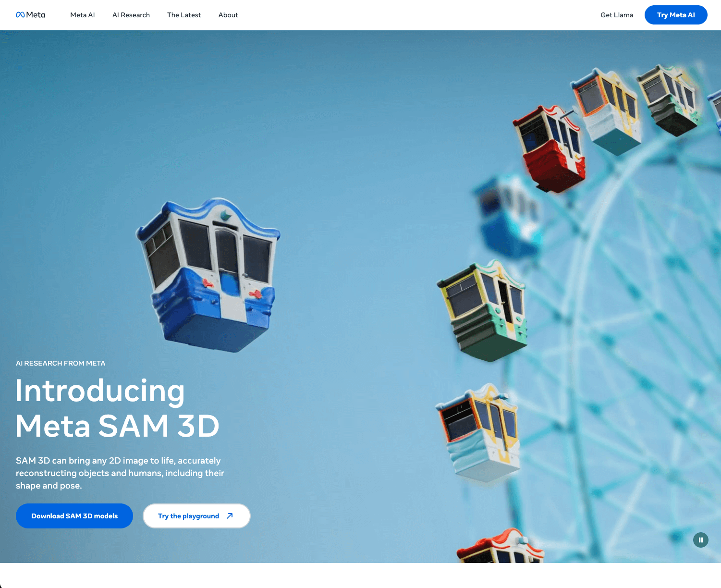Navigate to The Latest section
Viewport: 721px width, 588px height.
click(184, 15)
